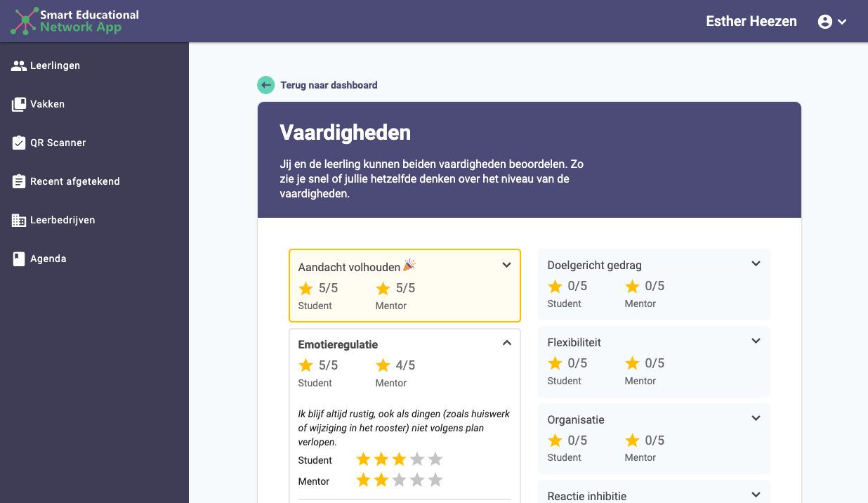Set Student rating to four stars
868x503 pixels.
pos(417,459)
